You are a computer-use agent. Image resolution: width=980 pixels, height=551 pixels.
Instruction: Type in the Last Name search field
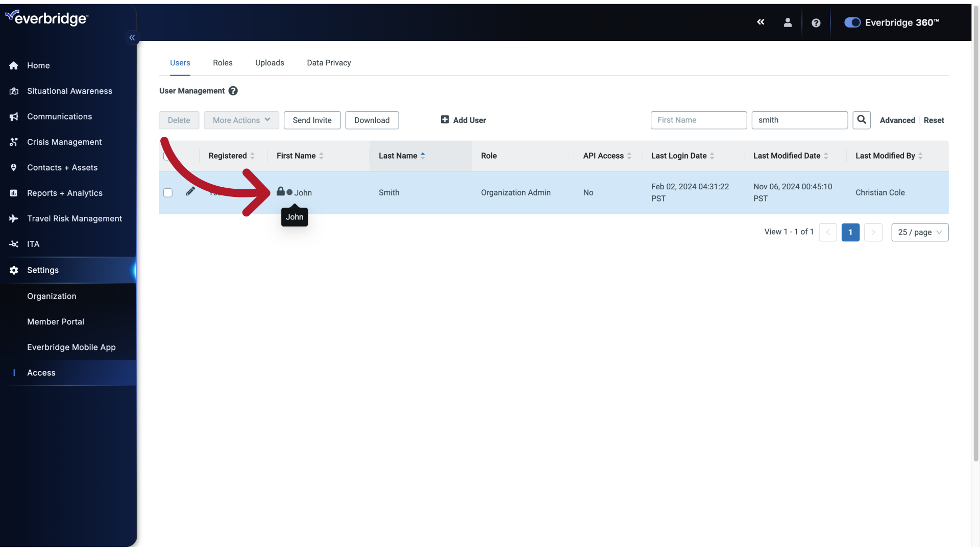[x=800, y=120]
